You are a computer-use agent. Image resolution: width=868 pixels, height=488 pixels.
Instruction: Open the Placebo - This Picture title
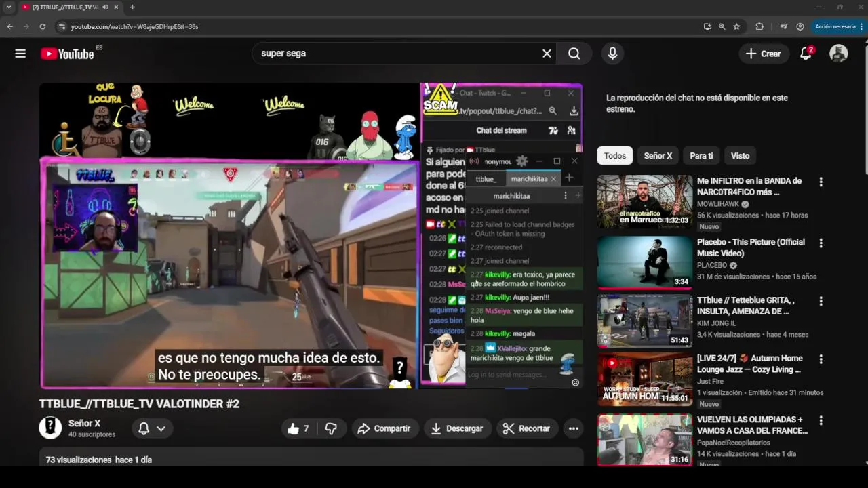751,247
